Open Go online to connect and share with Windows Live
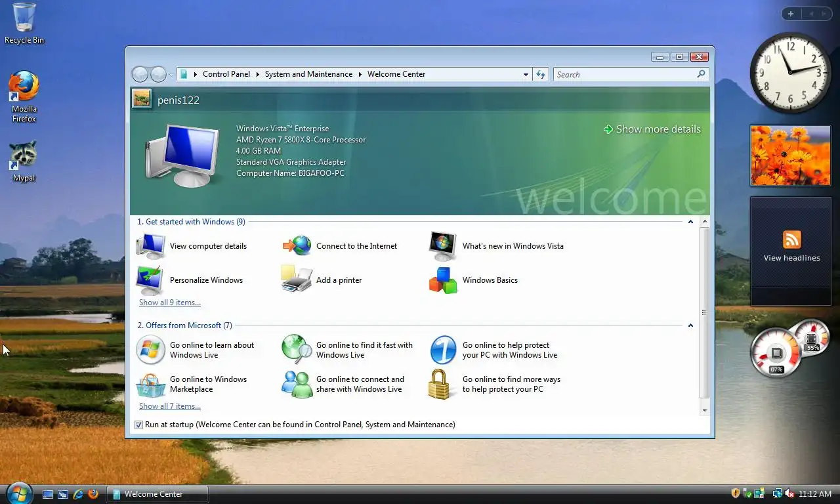840x504 pixels. click(x=343, y=384)
